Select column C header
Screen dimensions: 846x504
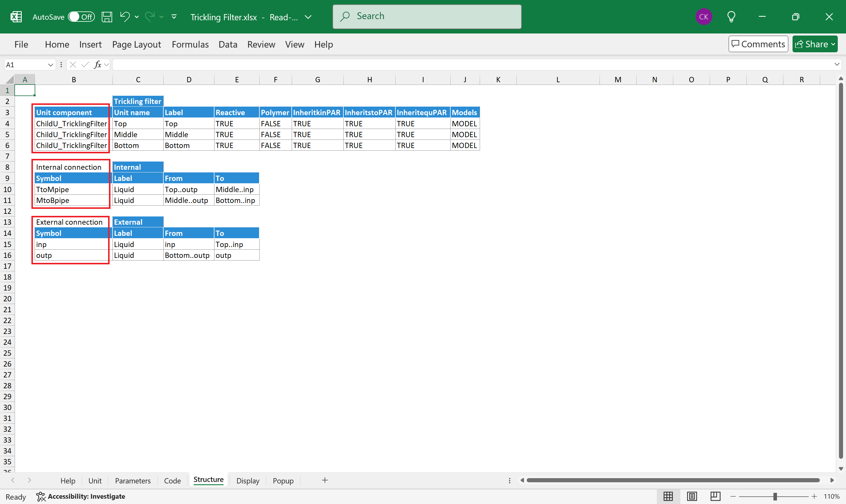coord(138,80)
